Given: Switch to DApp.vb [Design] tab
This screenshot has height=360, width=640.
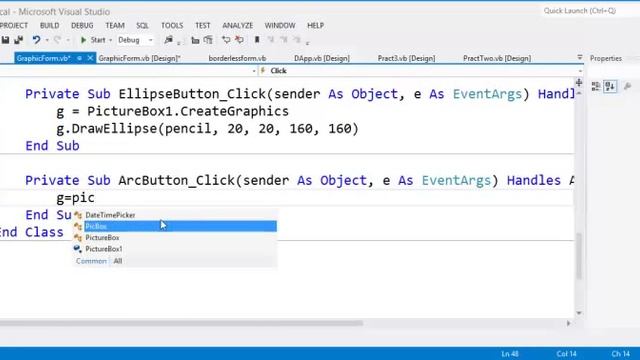Looking at the screenshot, I should (x=322, y=58).
